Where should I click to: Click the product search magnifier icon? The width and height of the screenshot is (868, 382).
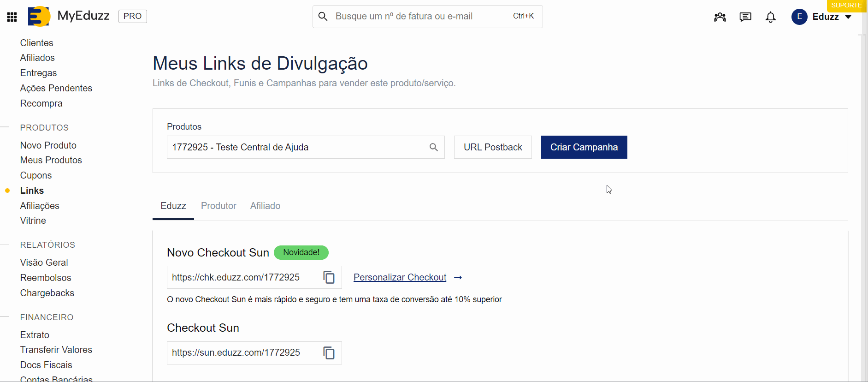[x=433, y=147]
